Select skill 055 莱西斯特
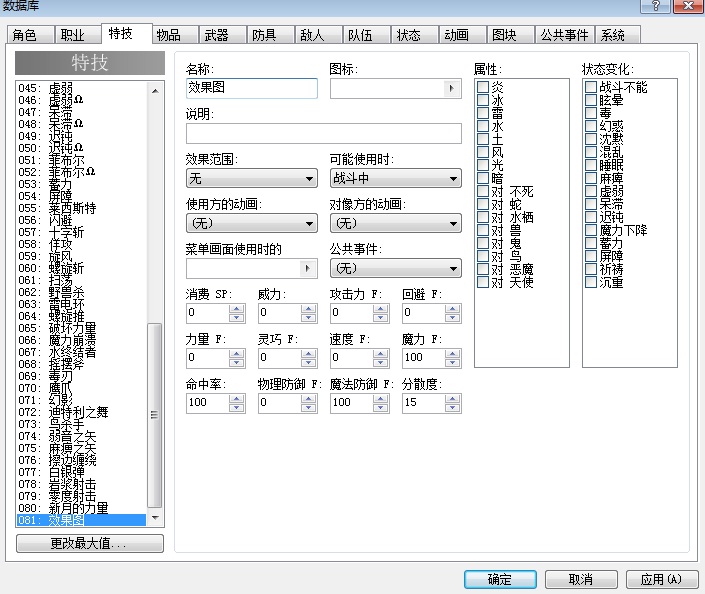Viewport: 705px width, 594px height. pyautogui.click(x=81, y=208)
